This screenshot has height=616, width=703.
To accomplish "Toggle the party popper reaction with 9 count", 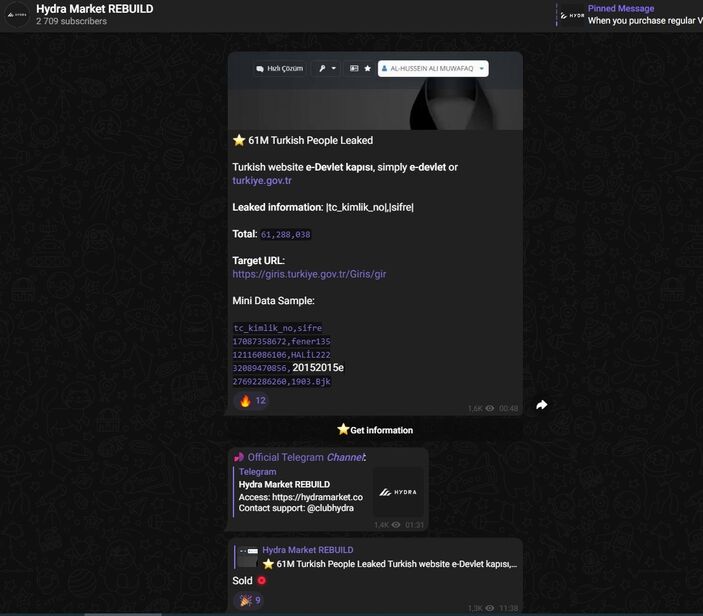I will [x=250, y=600].
